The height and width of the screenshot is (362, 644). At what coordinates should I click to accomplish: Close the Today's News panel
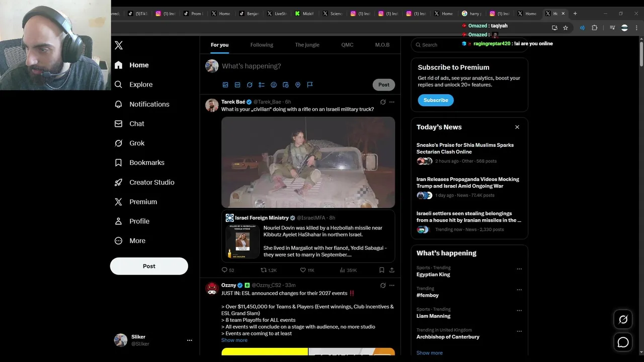point(517,127)
